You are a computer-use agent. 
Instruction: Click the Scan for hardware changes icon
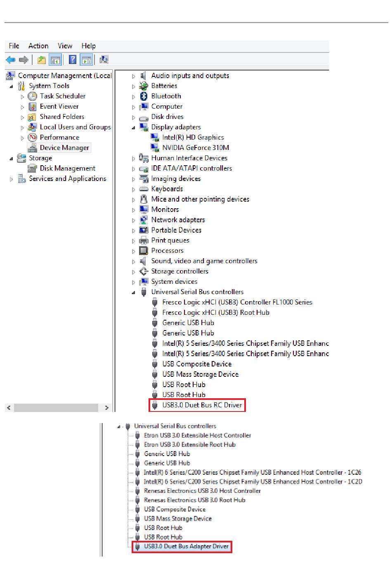click(104, 60)
